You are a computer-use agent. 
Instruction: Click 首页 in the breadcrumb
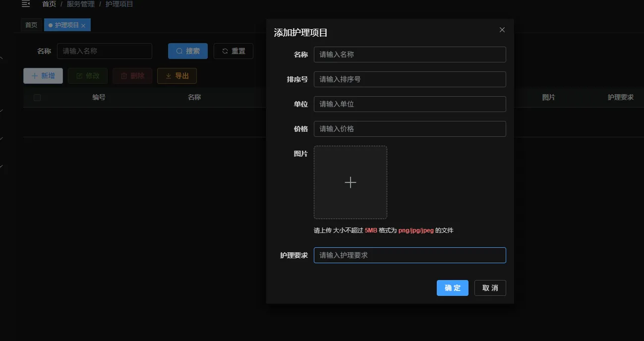pos(49,4)
